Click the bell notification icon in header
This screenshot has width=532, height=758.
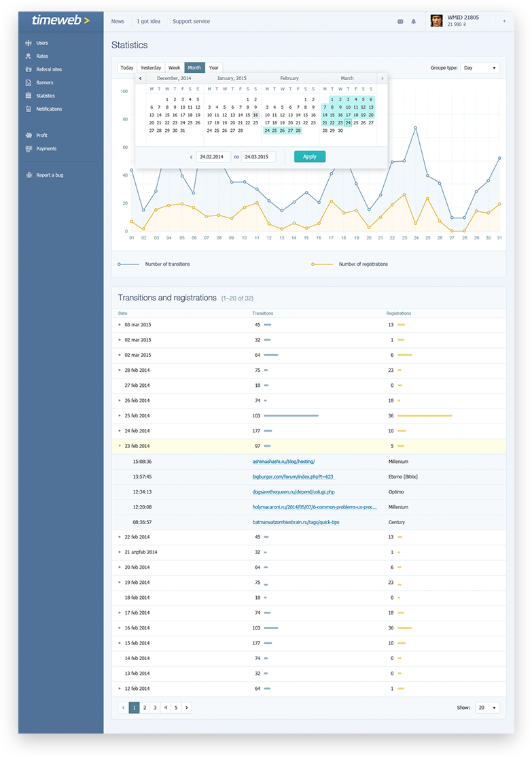pos(413,22)
